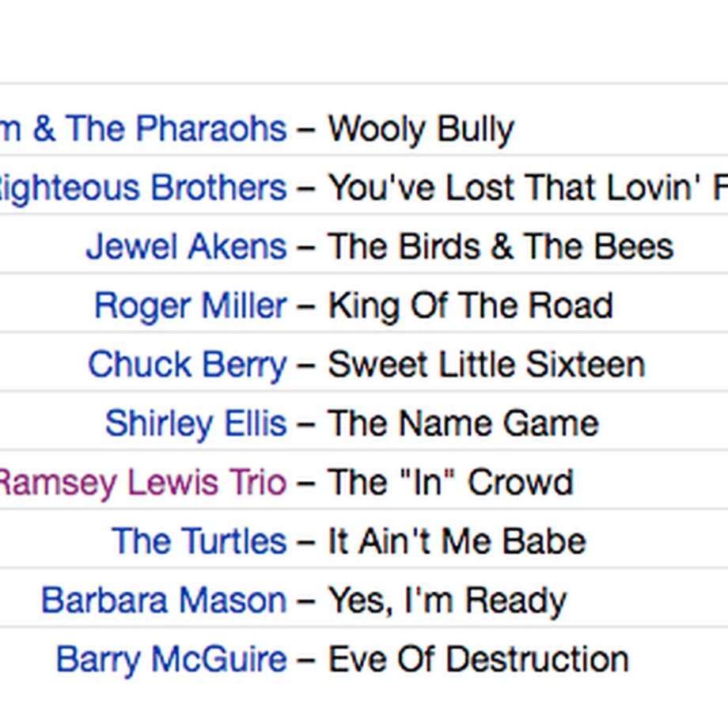Viewport: 728px width, 728px height.
Task: Click The Turtles artist link
Action: click(199, 541)
